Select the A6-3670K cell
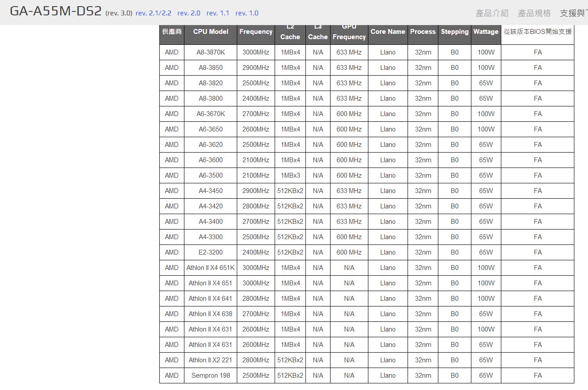Viewport: 588px width, 390px height. (211, 114)
